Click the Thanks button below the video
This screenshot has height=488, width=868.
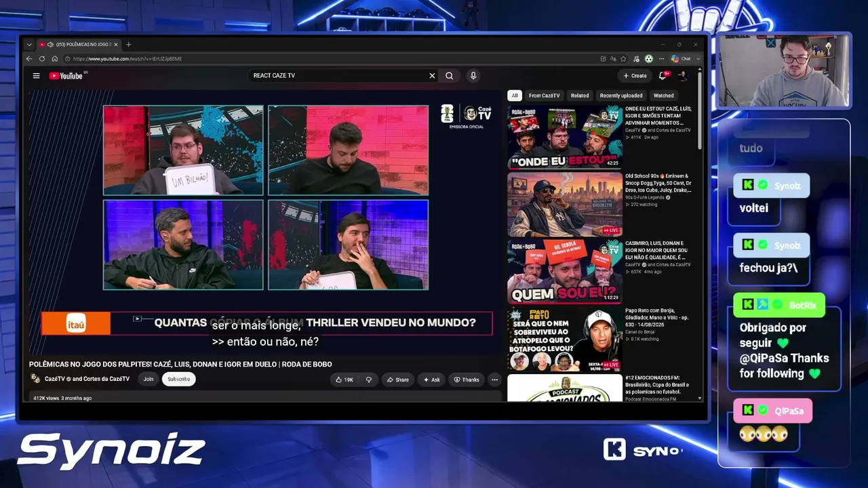467,380
